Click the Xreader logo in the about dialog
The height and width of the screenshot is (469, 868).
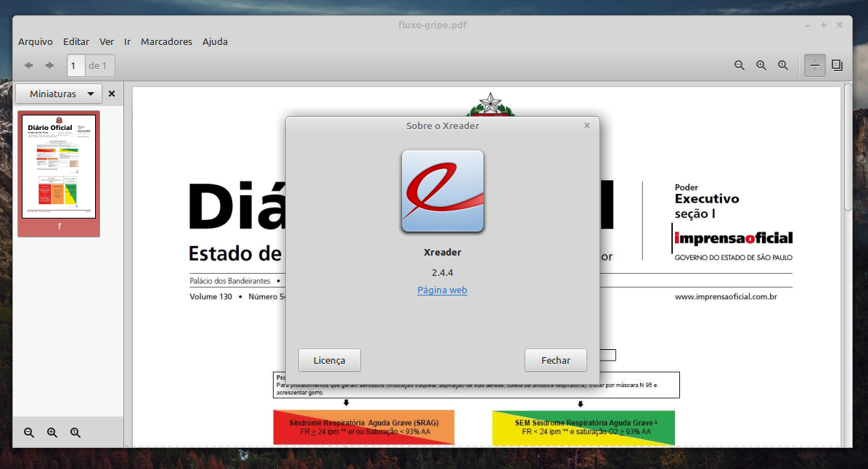[442, 191]
